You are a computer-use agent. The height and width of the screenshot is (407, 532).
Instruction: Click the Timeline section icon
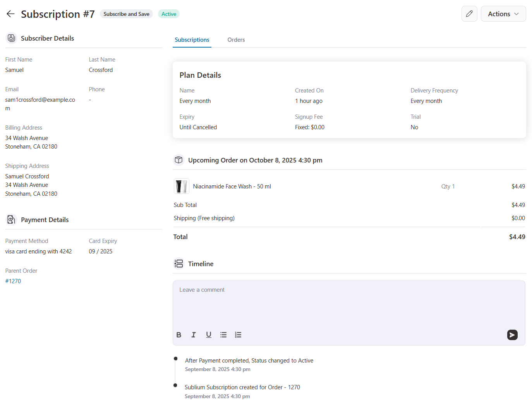point(178,264)
